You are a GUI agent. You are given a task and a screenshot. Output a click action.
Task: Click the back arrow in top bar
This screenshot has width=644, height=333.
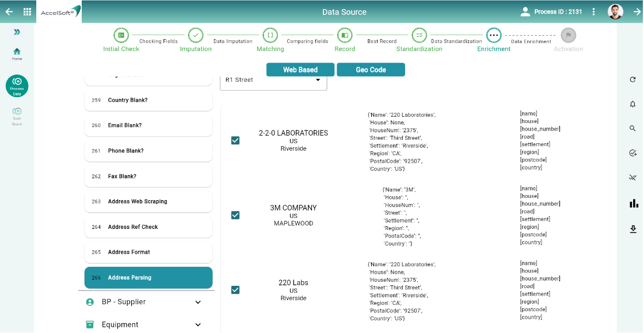9,12
